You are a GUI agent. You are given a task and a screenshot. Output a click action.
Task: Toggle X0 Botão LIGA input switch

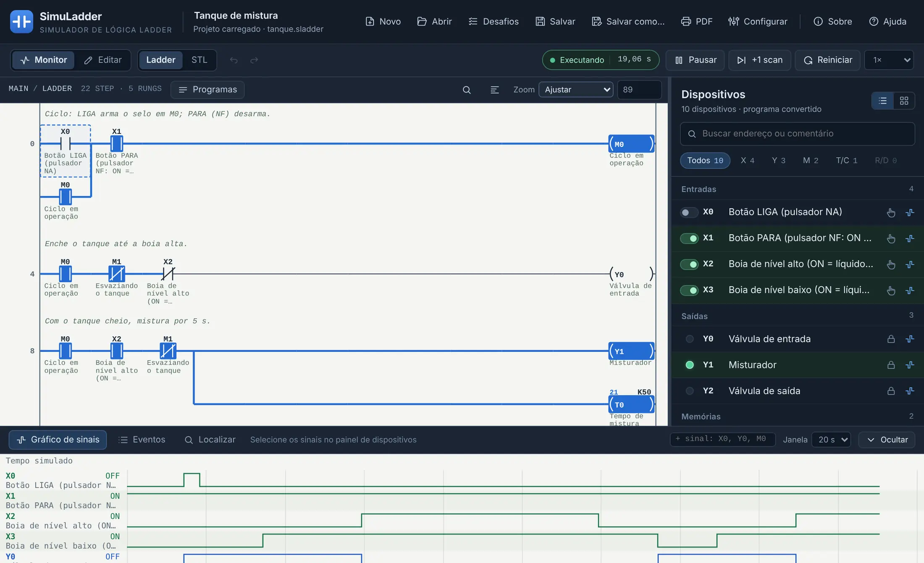point(689,212)
